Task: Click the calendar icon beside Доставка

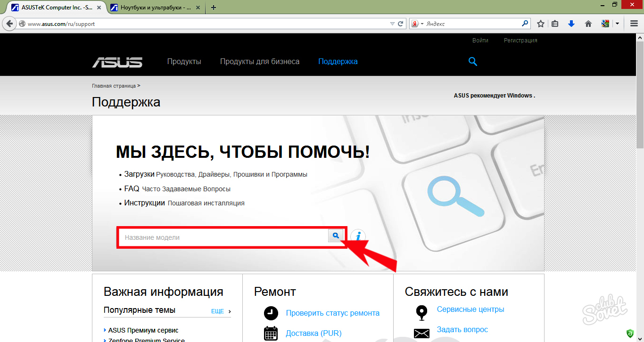Action: [x=271, y=334]
